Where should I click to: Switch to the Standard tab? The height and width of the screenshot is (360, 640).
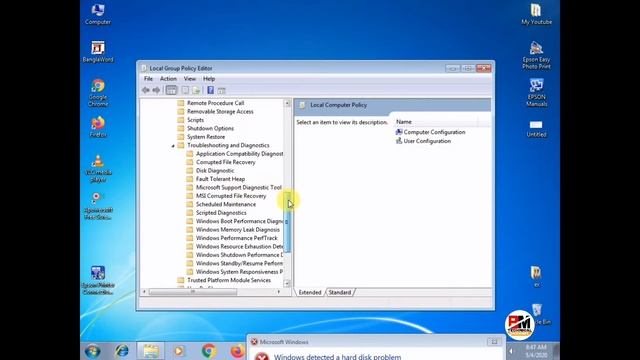[x=340, y=292]
